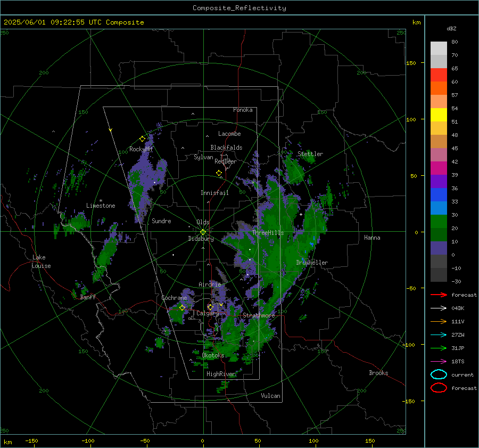Click the orange 111V arrow icon

click(x=439, y=321)
